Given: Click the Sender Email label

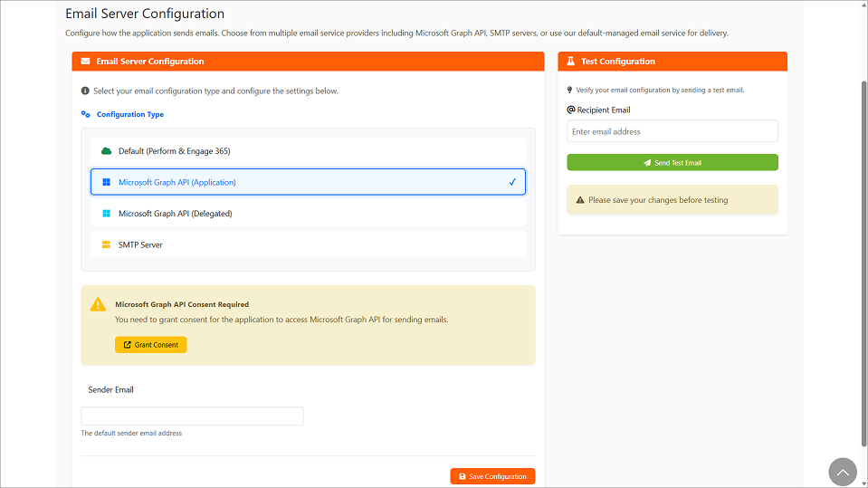Looking at the screenshot, I should [x=110, y=389].
